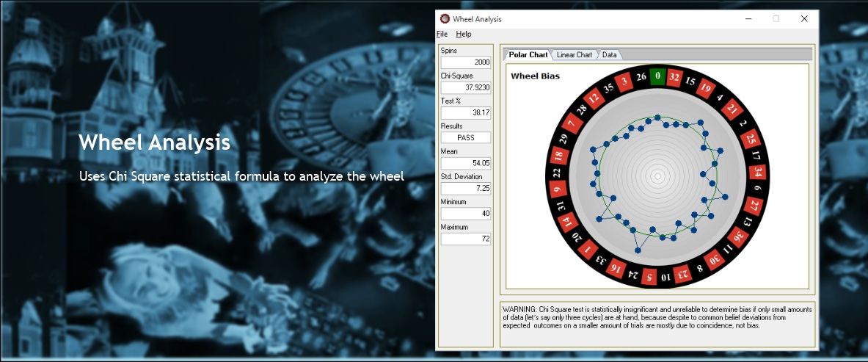Click the Spins value field
Image resolution: width=868 pixels, height=362 pixels.
(x=465, y=62)
